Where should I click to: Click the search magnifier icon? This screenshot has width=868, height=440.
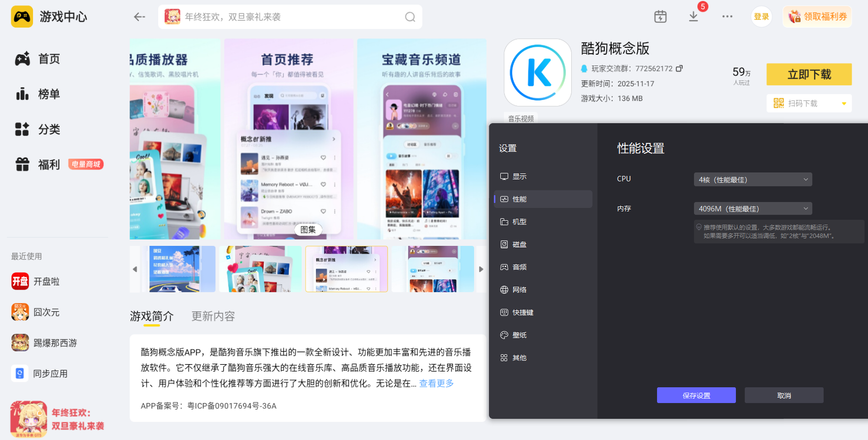click(410, 17)
